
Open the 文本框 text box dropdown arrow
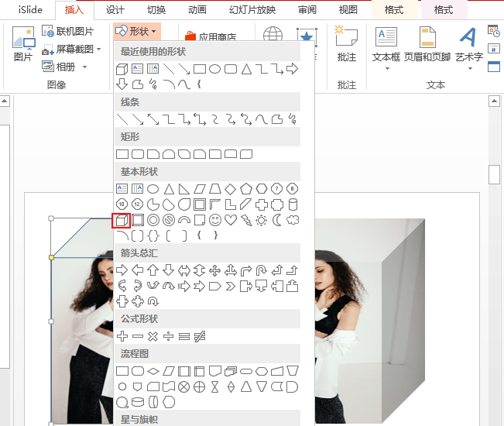[387, 68]
